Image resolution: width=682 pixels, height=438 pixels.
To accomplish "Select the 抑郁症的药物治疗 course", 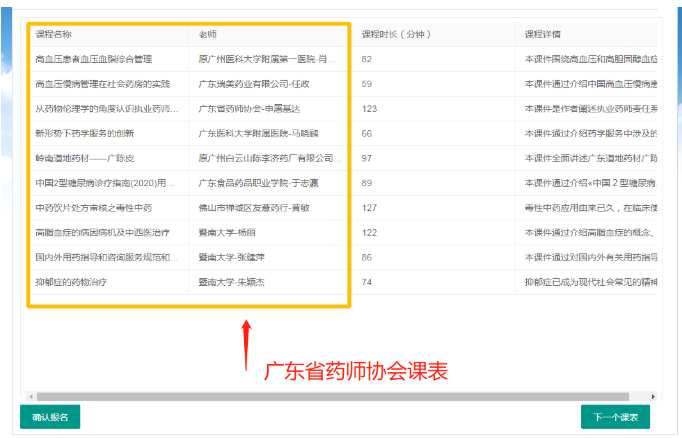I will coord(70,282).
